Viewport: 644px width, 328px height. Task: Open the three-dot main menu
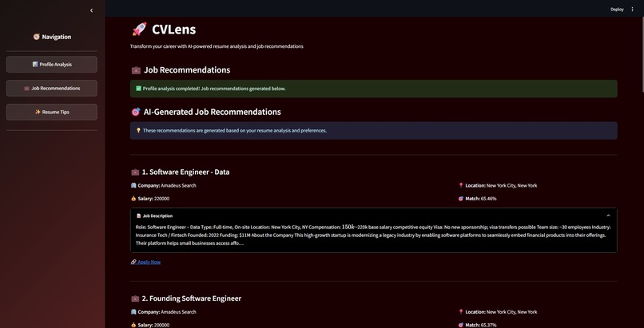(632, 10)
